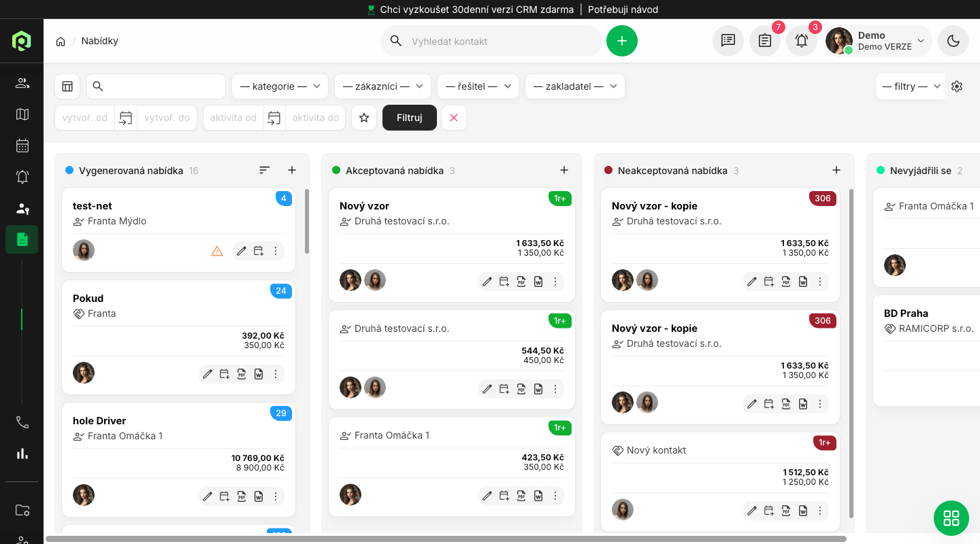Toggle the favorites star filter
The height and width of the screenshot is (544, 980).
364,118
